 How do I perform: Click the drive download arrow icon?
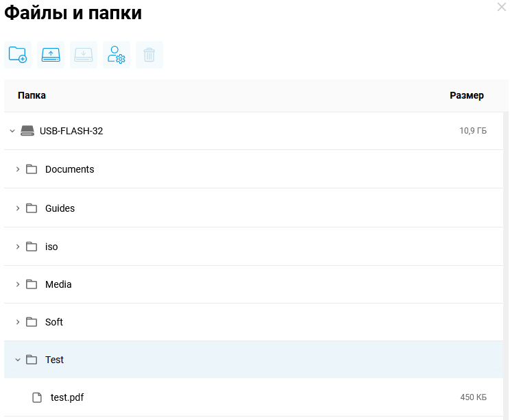(x=84, y=55)
